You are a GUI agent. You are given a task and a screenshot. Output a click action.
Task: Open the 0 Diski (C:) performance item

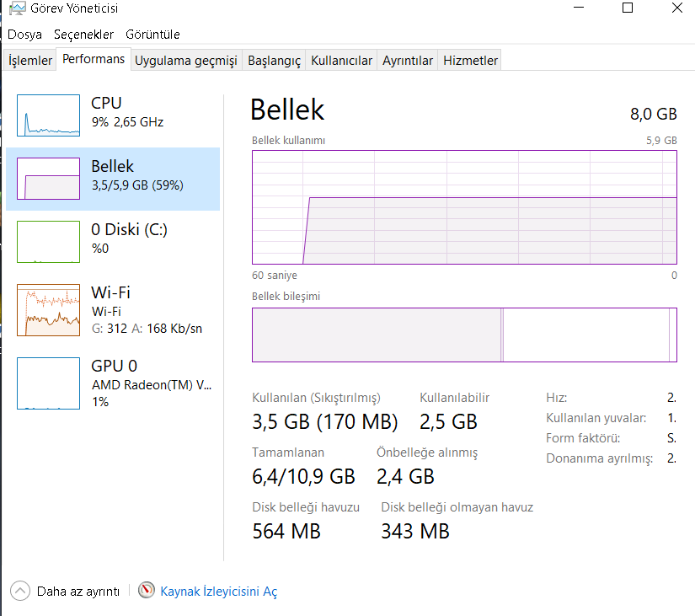point(113,242)
